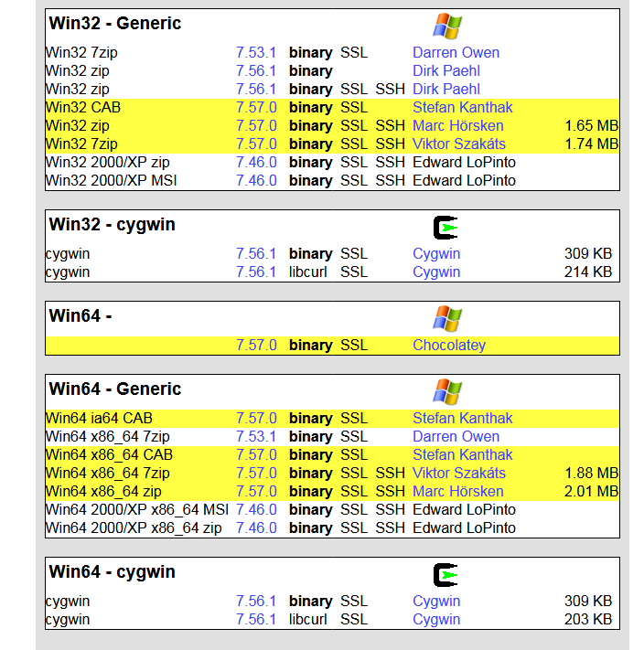Open Cygwin provider link for Win64 309 KB binary
The width and height of the screenshot is (644, 650).
(x=436, y=601)
